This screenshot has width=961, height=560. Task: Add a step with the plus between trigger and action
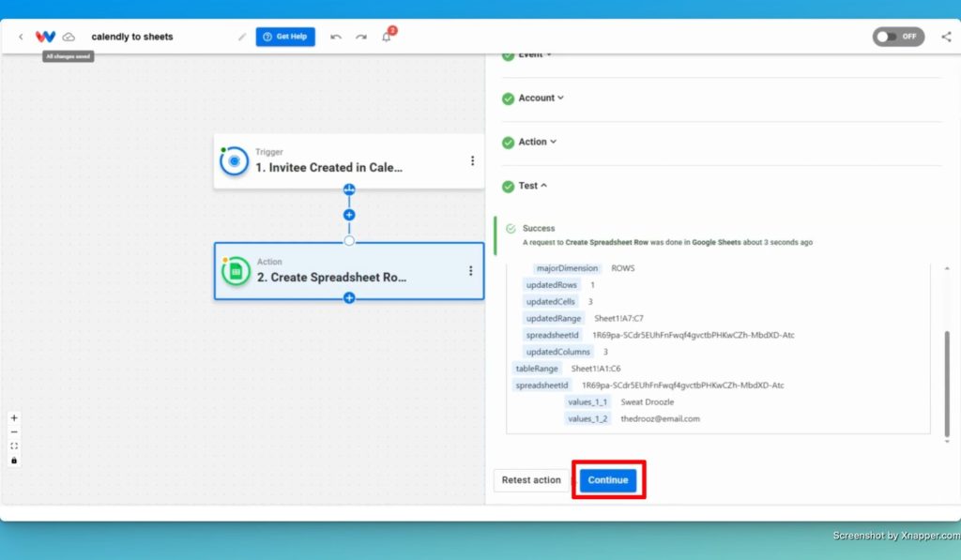pos(349,215)
